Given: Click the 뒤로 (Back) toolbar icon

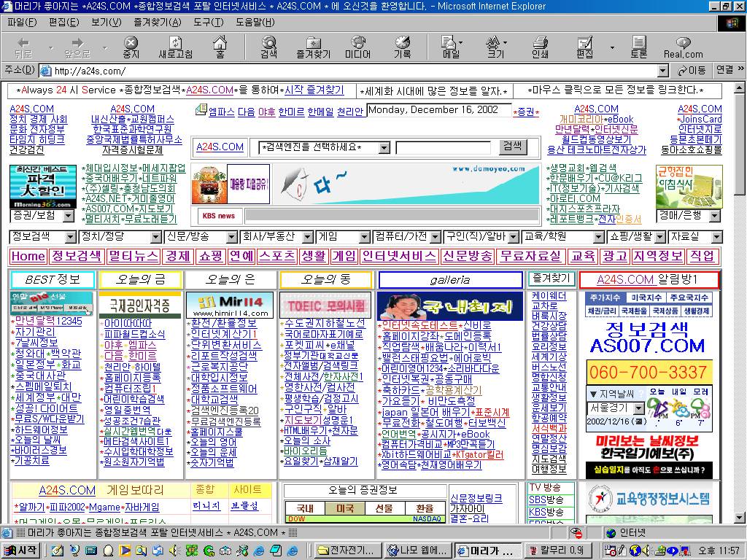Looking at the screenshot, I should (23, 47).
